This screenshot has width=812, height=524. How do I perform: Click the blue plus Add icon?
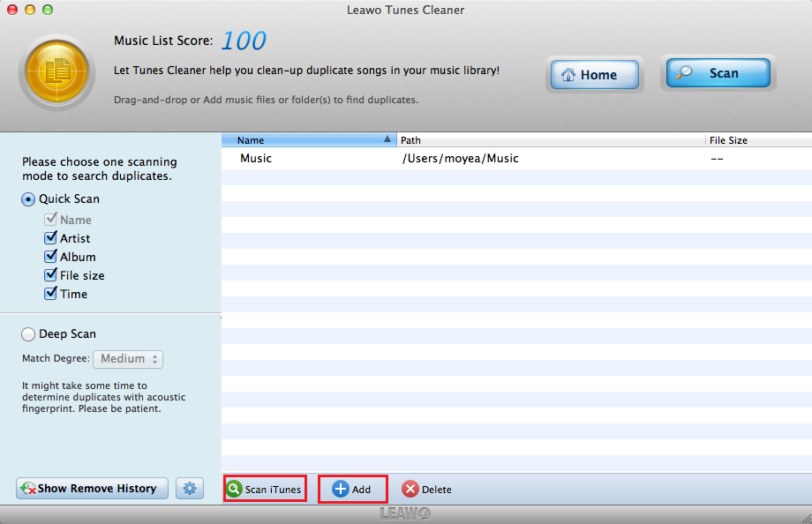pyautogui.click(x=341, y=490)
